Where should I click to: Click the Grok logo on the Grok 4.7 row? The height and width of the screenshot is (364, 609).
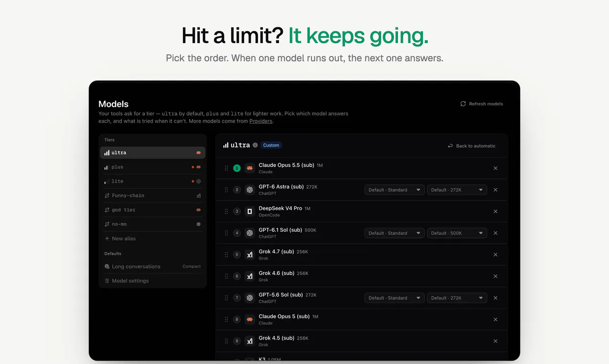pos(249,255)
